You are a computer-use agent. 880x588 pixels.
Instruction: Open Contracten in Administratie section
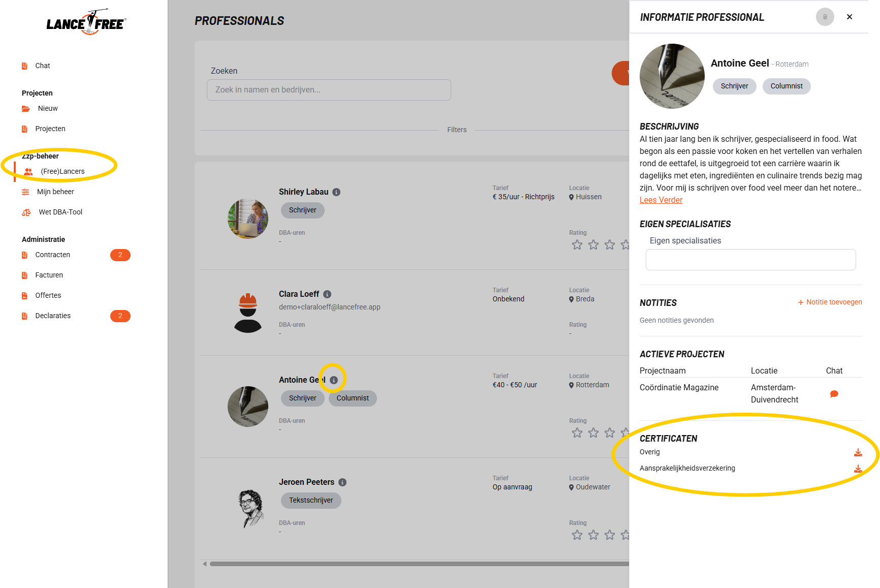tap(53, 255)
